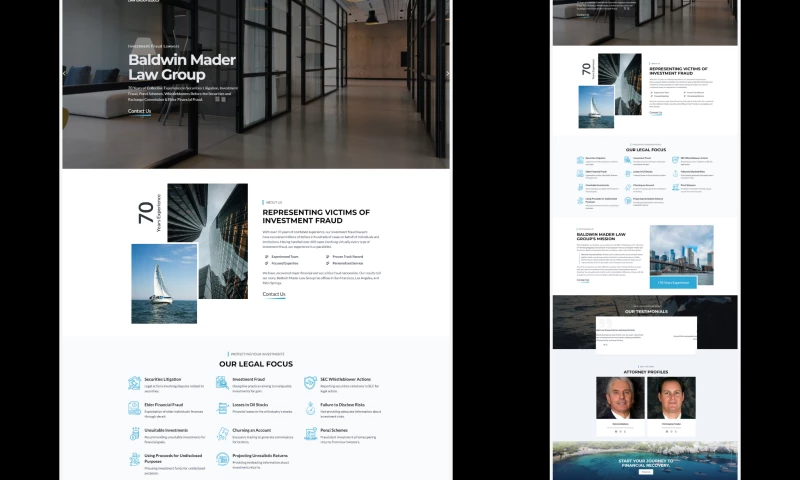Click the Our Testimonials heading in right preview
Viewport: 800px width, 480px height.
tap(646, 311)
